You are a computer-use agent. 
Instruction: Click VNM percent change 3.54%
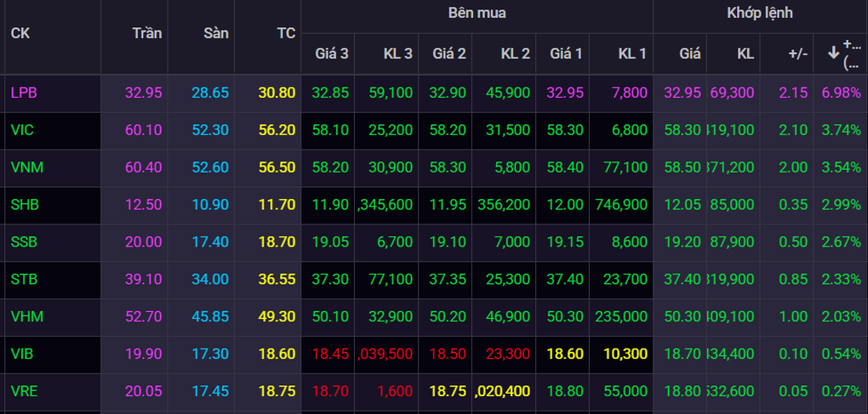click(x=842, y=167)
